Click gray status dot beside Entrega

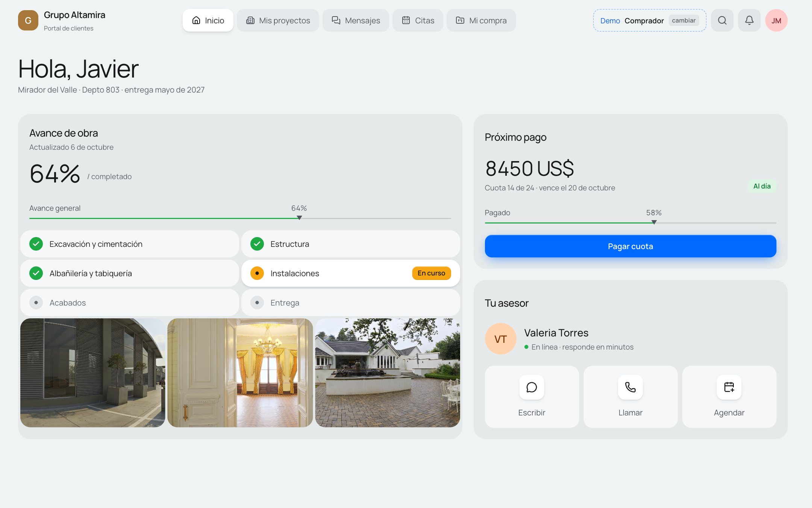[x=257, y=303]
